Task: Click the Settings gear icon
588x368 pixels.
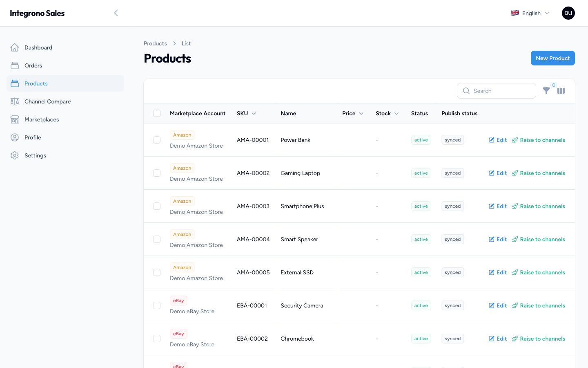Action: point(15,155)
